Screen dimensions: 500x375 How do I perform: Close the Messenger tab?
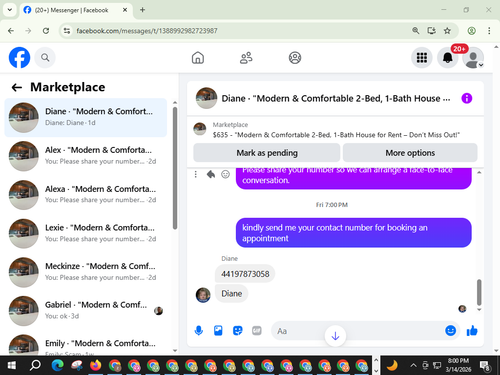click(125, 10)
